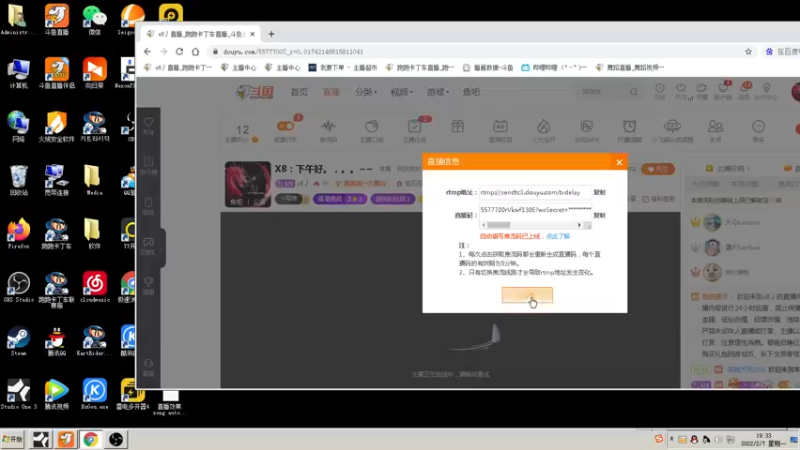
Task: Click the Firefox desktop icon
Action: [18, 233]
